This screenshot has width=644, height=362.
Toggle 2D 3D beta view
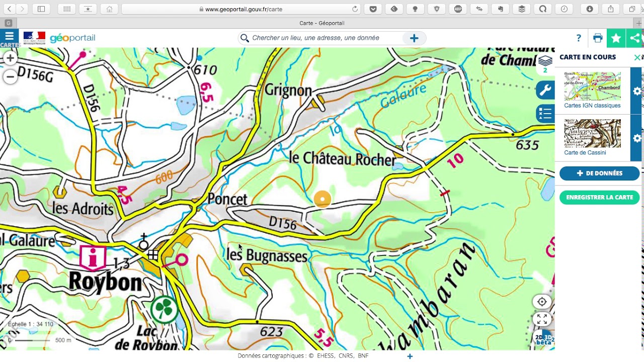[543, 339]
